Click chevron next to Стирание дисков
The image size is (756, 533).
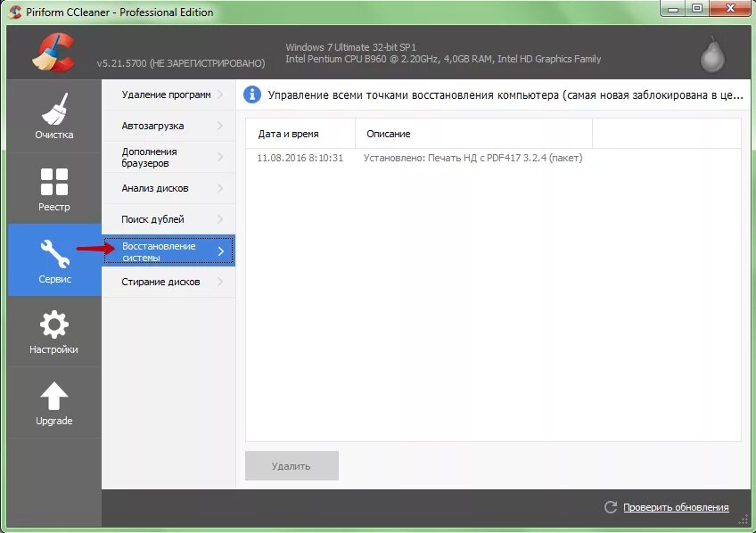(x=220, y=282)
